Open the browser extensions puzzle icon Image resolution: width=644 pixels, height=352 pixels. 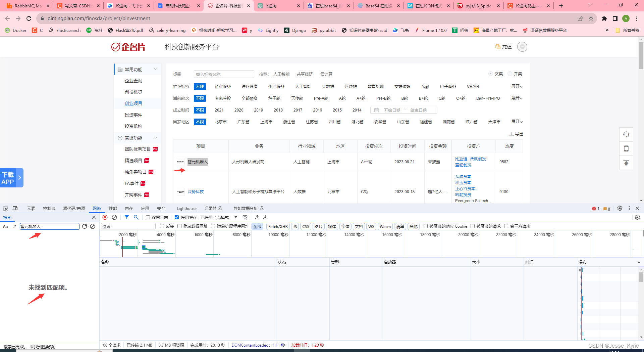(x=604, y=18)
